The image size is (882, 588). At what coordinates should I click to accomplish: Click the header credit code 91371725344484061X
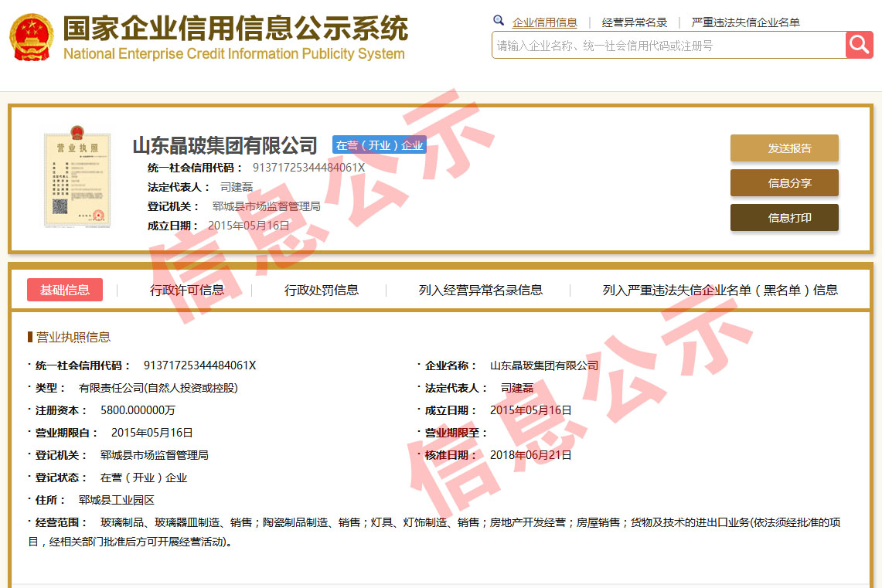click(308, 168)
